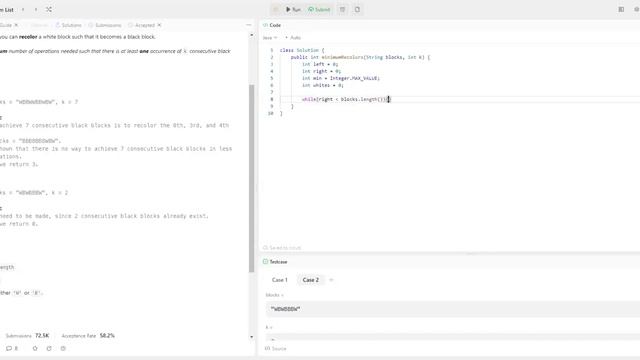The width and height of the screenshot is (640, 360).
Task: Share the problem using the share icon
Action: click(49, 349)
